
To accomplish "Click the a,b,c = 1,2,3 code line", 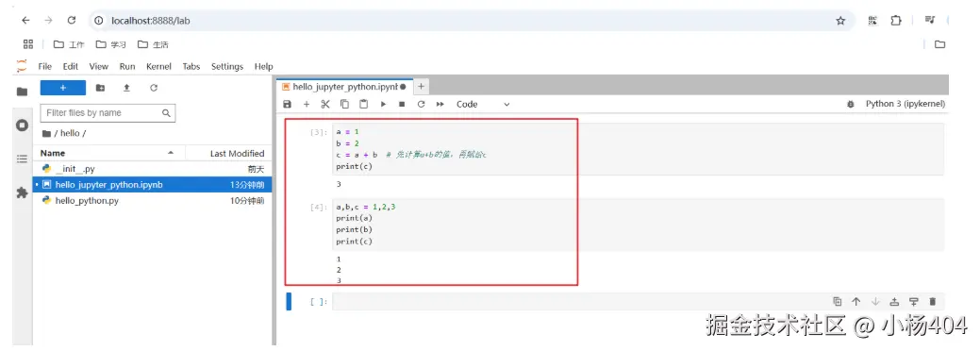I will [366, 207].
